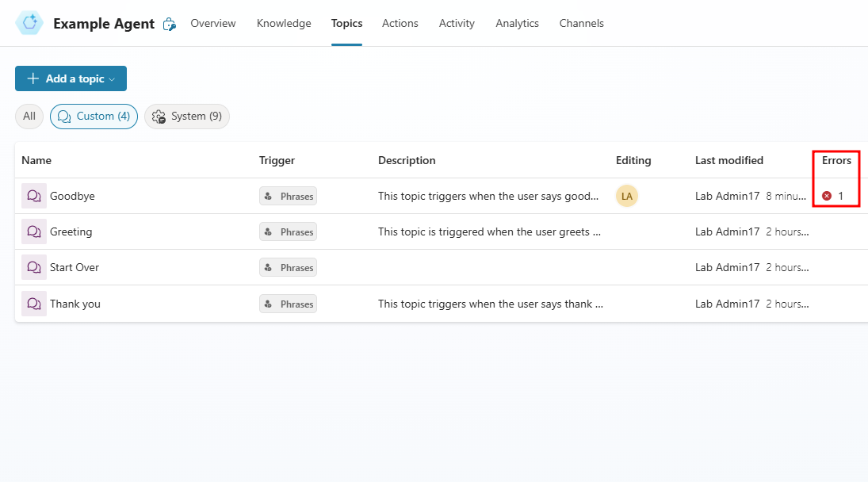This screenshot has width=868, height=482.
Task: Sort by the Last modified column header
Action: 728,160
